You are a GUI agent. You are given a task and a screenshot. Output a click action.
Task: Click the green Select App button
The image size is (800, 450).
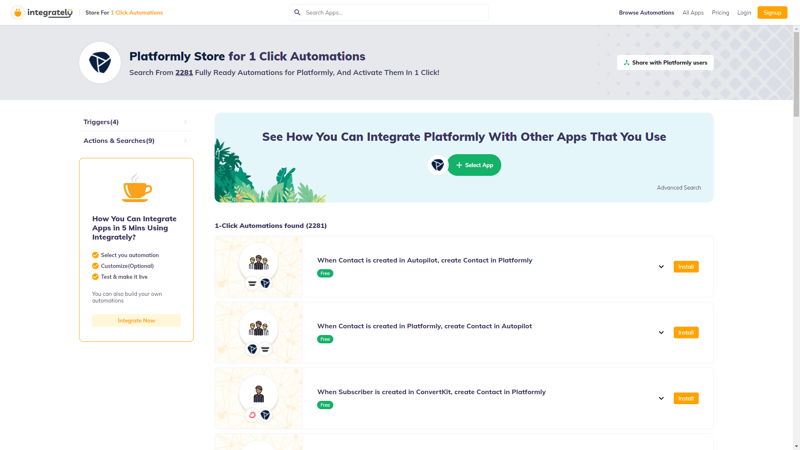(x=474, y=165)
